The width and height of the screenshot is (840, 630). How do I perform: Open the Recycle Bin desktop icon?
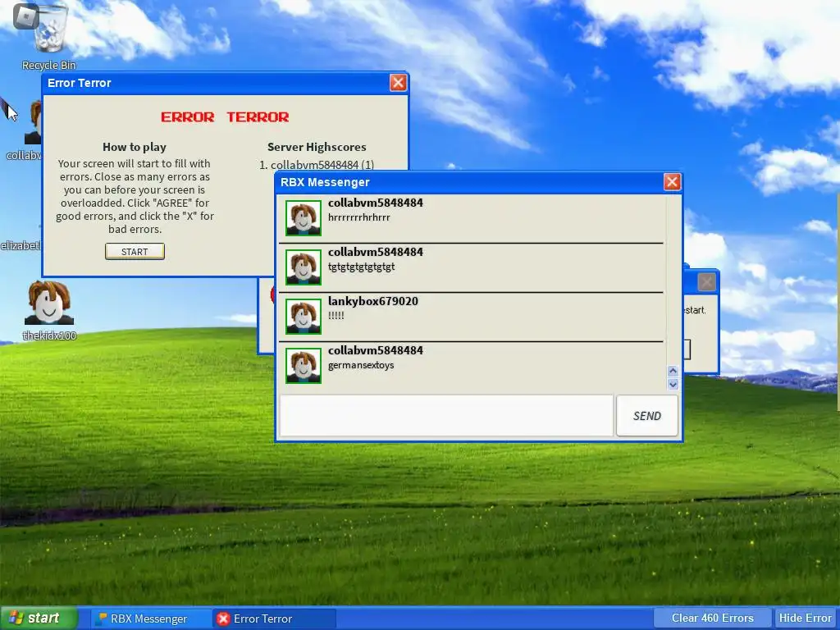pyautogui.click(x=48, y=34)
